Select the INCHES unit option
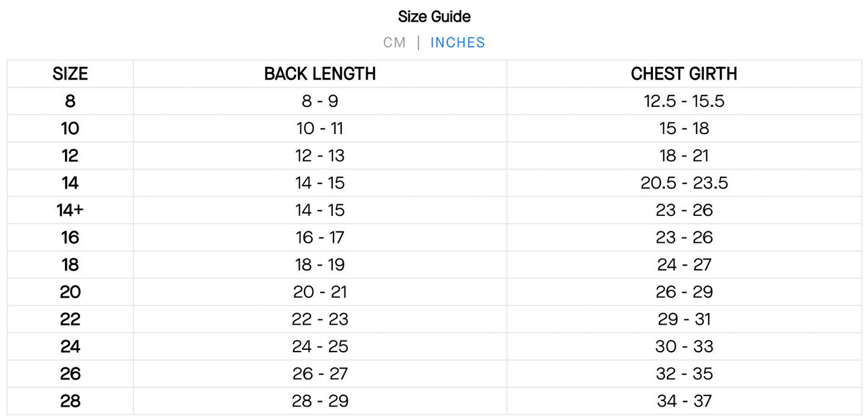 (457, 43)
